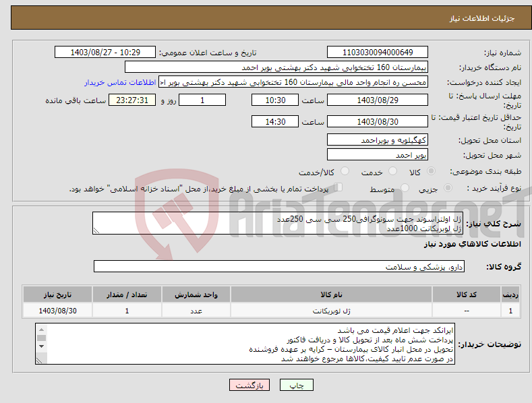532x403 pixels.
Task: Click the price validity date 1403/08/30 field
Action: pos(378,121)
